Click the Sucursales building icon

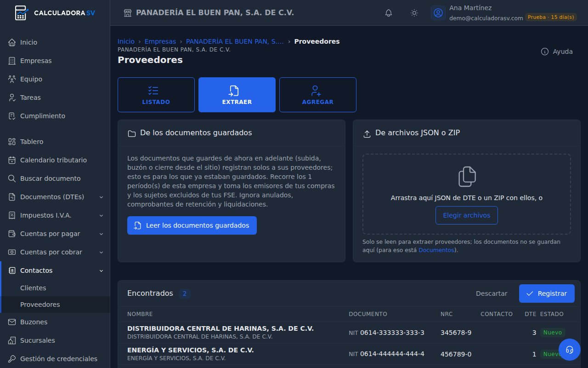(x=12, y=340)
